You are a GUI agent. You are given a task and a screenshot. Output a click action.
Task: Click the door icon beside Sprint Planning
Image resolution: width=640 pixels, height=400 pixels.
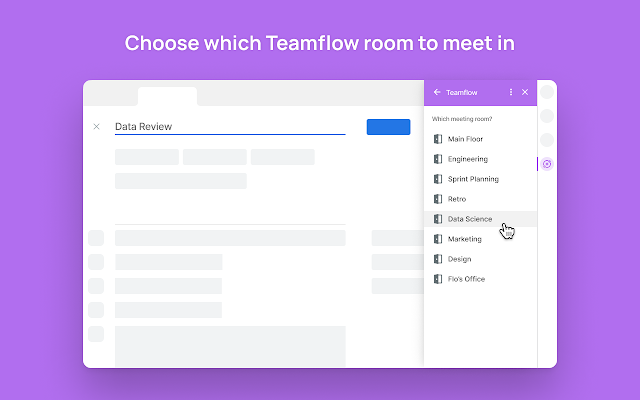tap(438, 179)
